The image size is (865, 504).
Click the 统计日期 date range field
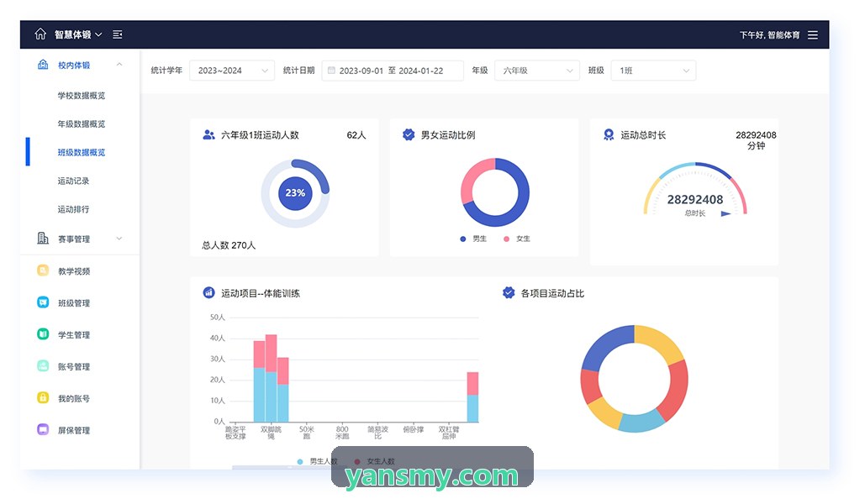tap(393, 71)
